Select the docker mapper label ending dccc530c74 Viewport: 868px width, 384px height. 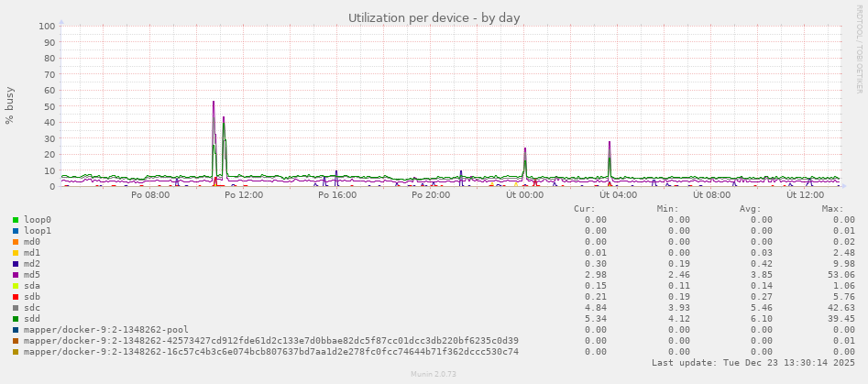271,352
